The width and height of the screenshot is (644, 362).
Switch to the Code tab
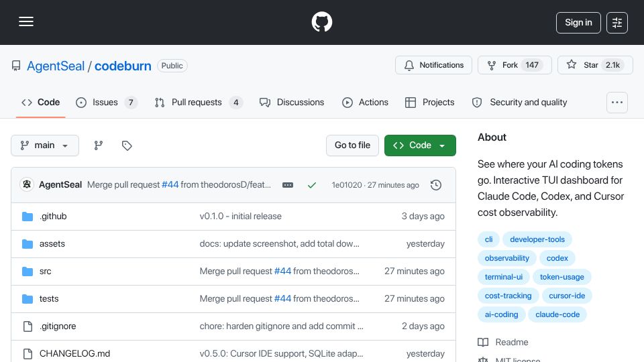pyautogui.click(x=41, y=102)
